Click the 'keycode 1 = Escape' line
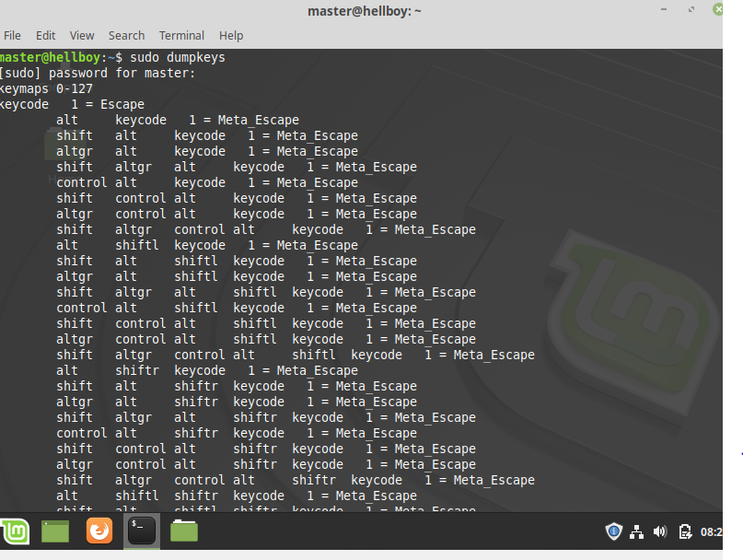The width and height of the screenshot is (743, 560). click(x=72, y=104)
